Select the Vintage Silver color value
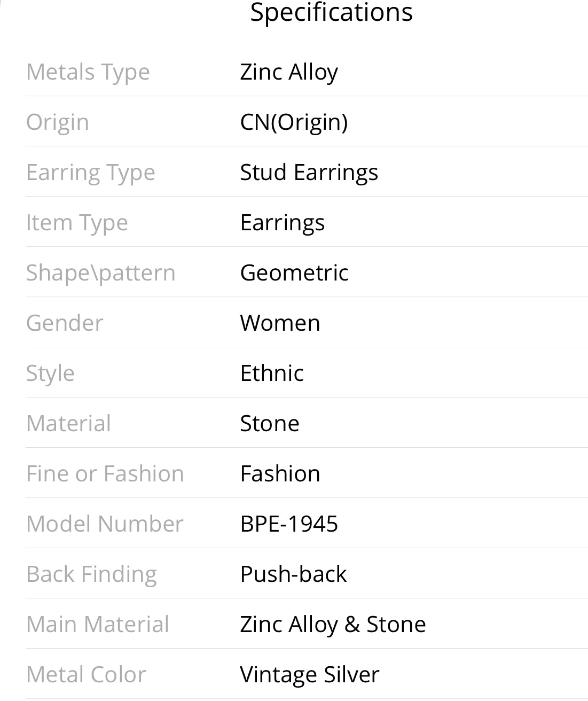 point(310,675)
